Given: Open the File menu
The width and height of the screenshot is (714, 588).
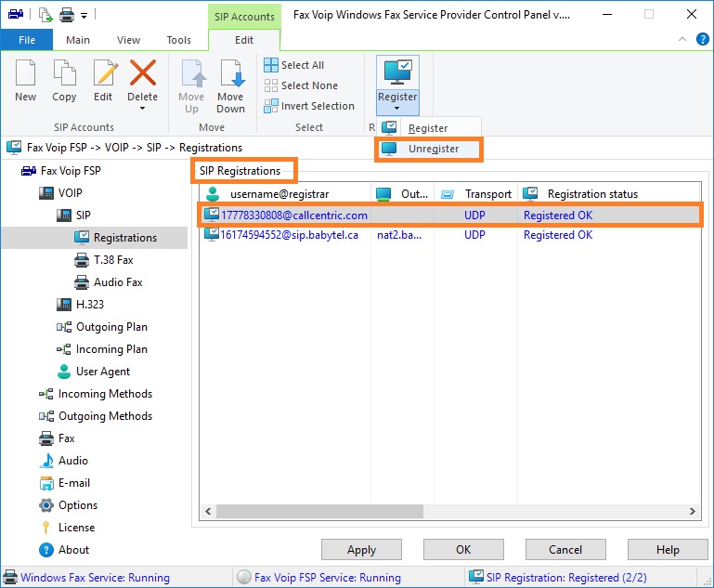Looking at the screenshot, I should coord(27,40).
